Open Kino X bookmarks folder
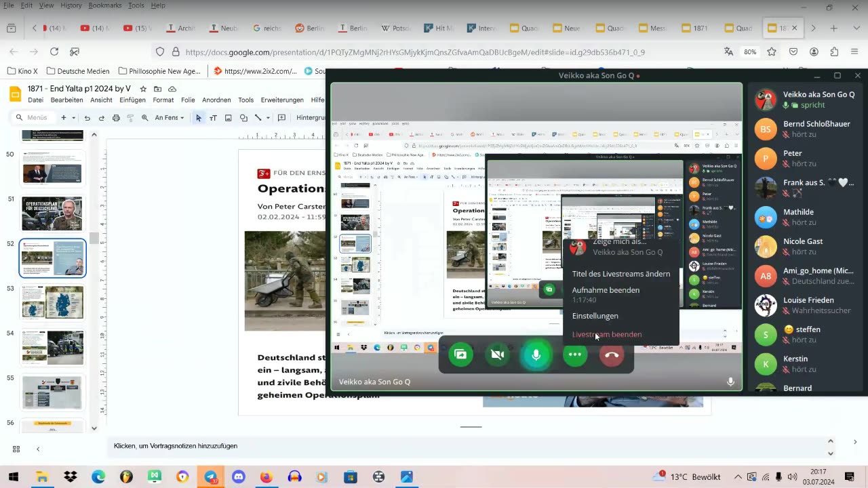Image resolution: width=868 pixels, height=488 pixels. pos(22,71)
